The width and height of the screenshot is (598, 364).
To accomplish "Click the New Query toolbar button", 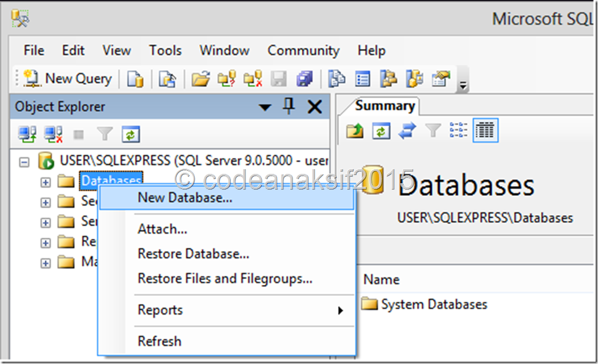I will click(68, 78).
